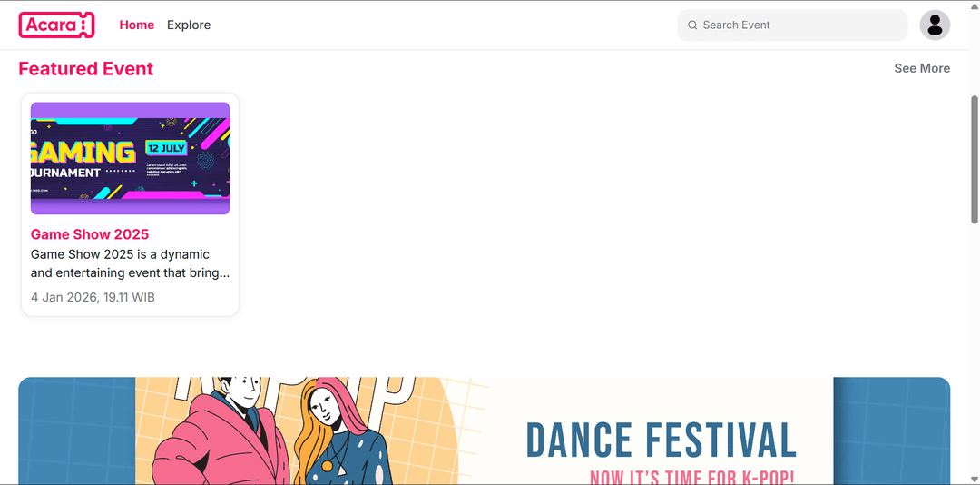
Task: Open the user profile avatar
Action: pyautogui.click(x=935, y=25)
